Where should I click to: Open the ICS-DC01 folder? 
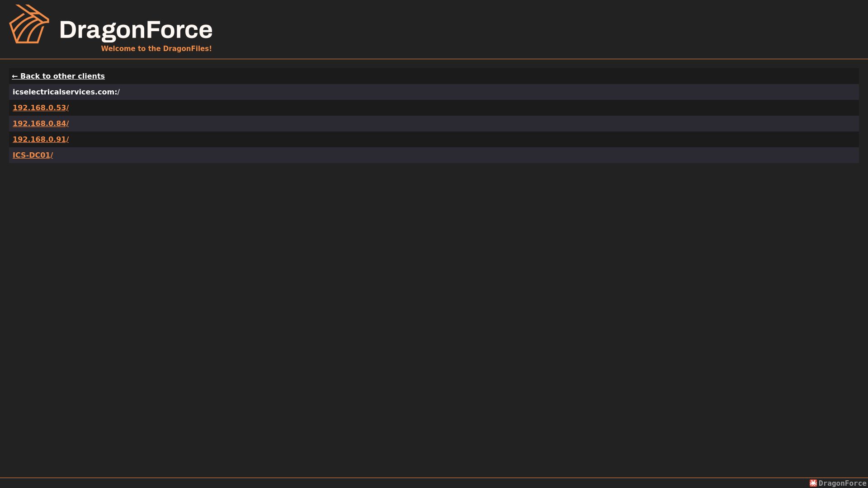tap(33, 155)
